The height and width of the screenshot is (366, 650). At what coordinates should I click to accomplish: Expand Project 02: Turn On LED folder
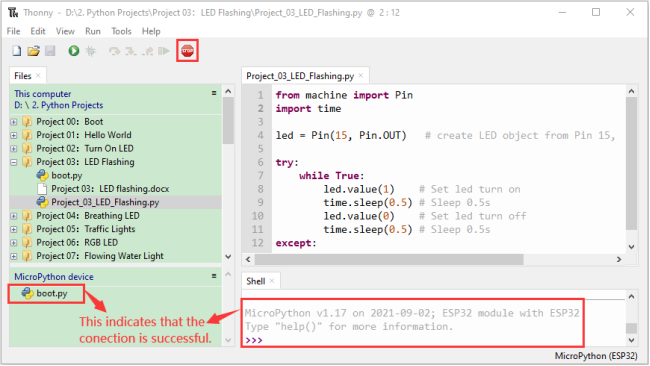tap(14, 149)
